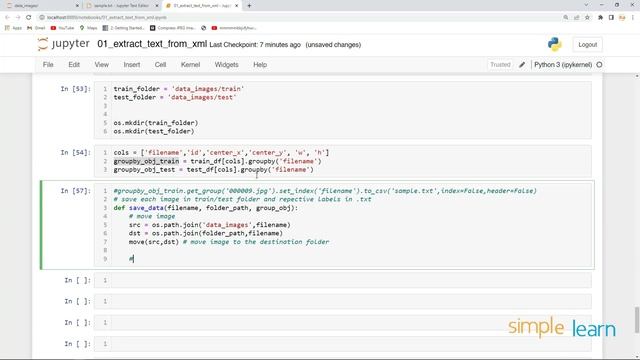Click the 'groupby_obj_test' line in cell 54
Viewport: 640px width, 360px height.
(213, 170)
